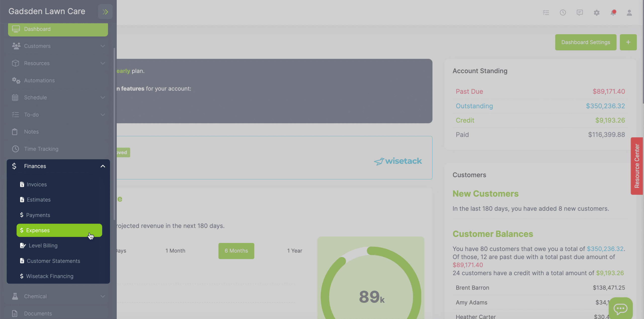Click the Level Billing edit icon

23,245
